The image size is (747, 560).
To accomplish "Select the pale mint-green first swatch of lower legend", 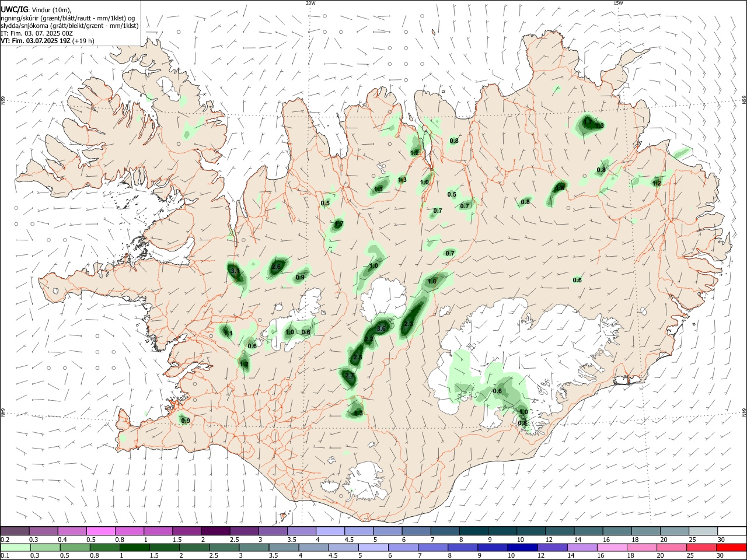I will click(15, 548).
